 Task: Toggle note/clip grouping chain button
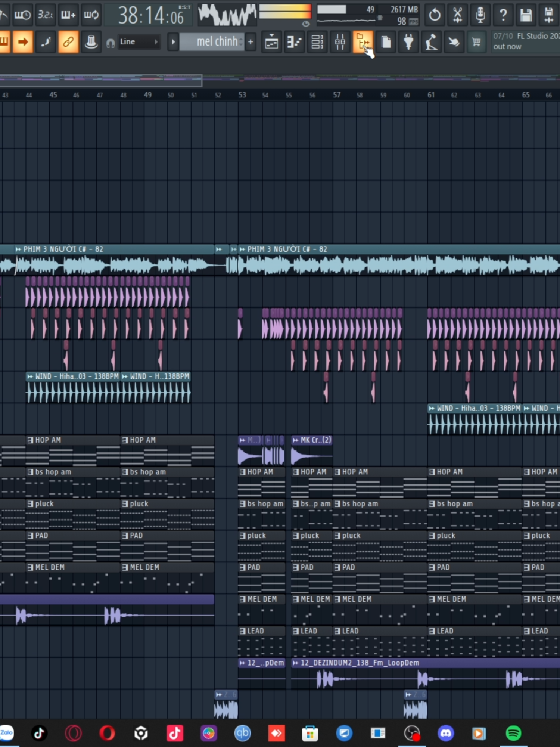(68, 42)
